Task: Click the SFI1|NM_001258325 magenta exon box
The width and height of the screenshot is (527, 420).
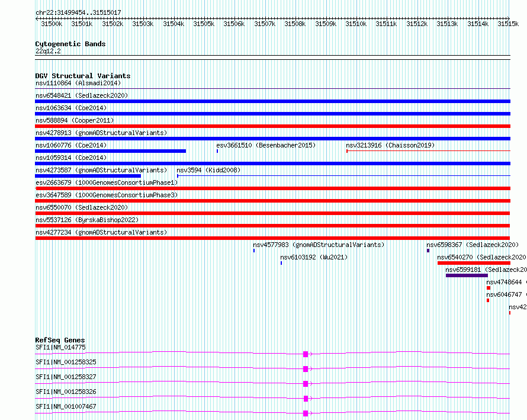Action: pos(306,369)
